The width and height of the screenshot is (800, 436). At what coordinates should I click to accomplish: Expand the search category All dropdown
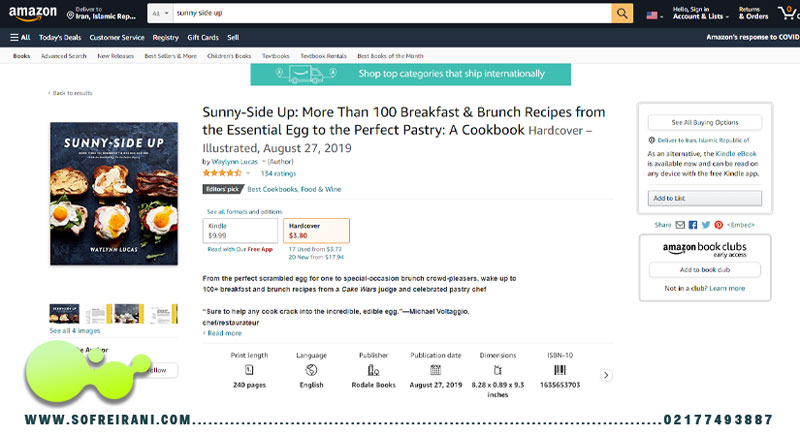[x=160, y=13]
